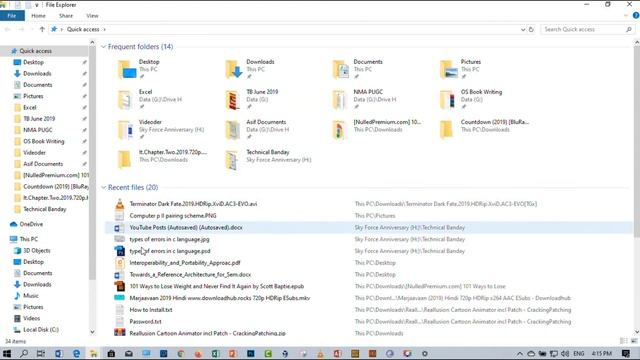
Task: Open the Windows Start button
Action: (x=7, y=353)
